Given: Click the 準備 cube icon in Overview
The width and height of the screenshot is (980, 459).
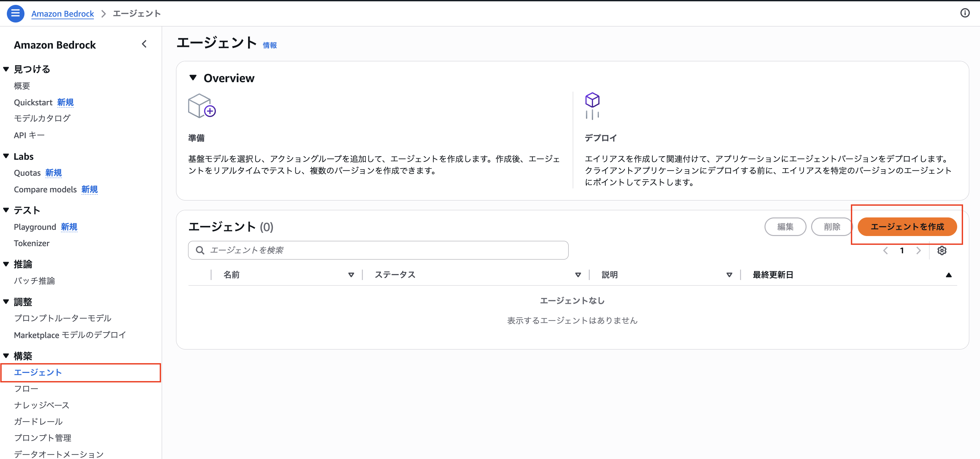Looking at the screenshot, I should pyautogui.click(x=201, y=106).
